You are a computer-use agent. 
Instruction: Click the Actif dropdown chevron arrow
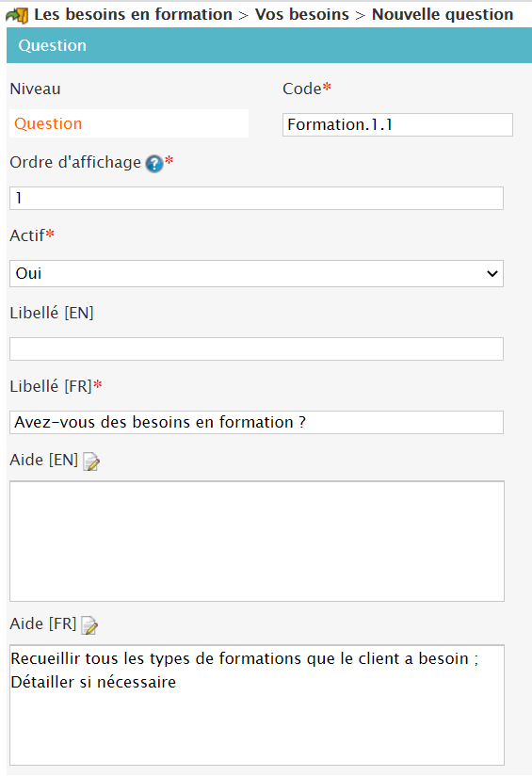[492, 273]
